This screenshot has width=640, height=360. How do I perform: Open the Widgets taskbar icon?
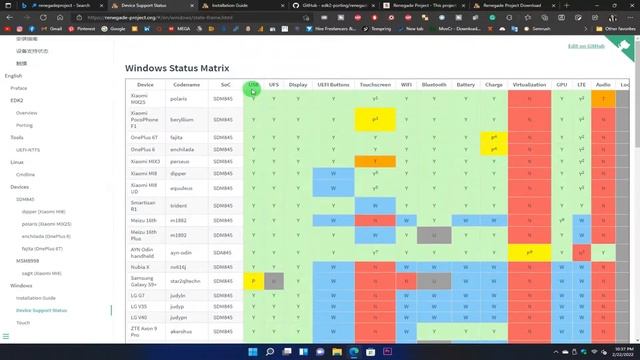coord(304,352)
